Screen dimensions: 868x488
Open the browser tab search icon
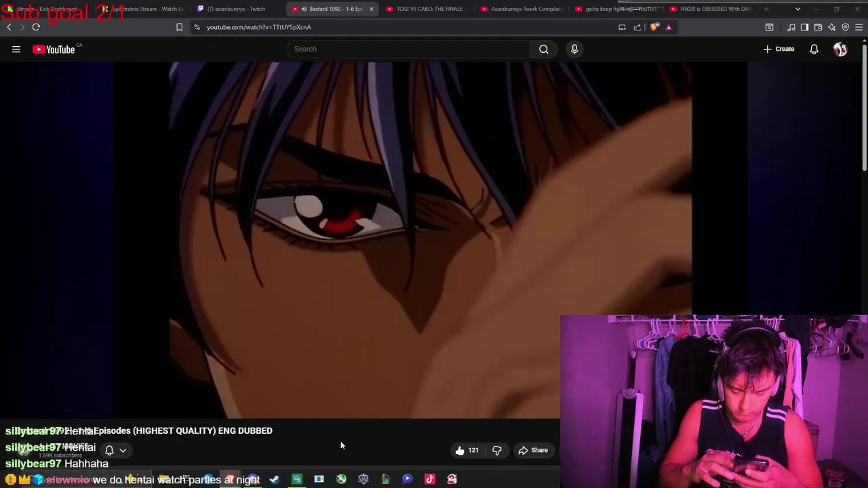pos(769,27)
